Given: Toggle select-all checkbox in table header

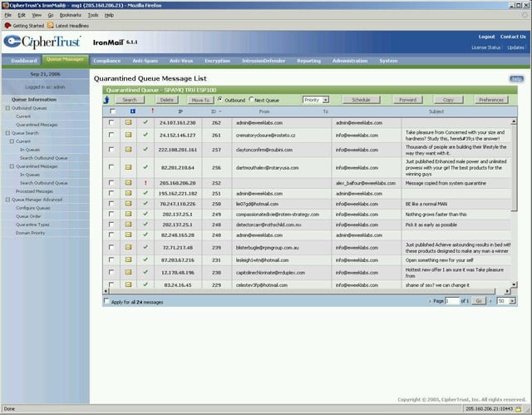Looking at the screenshot, I should coord(113,111).
